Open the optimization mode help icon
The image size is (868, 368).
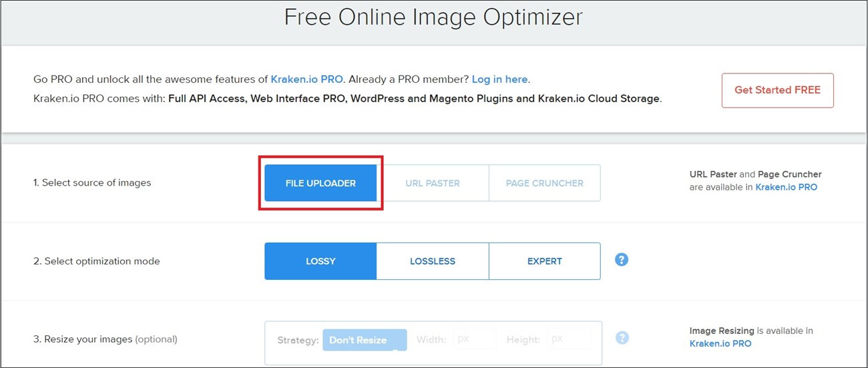click(622, 260)
